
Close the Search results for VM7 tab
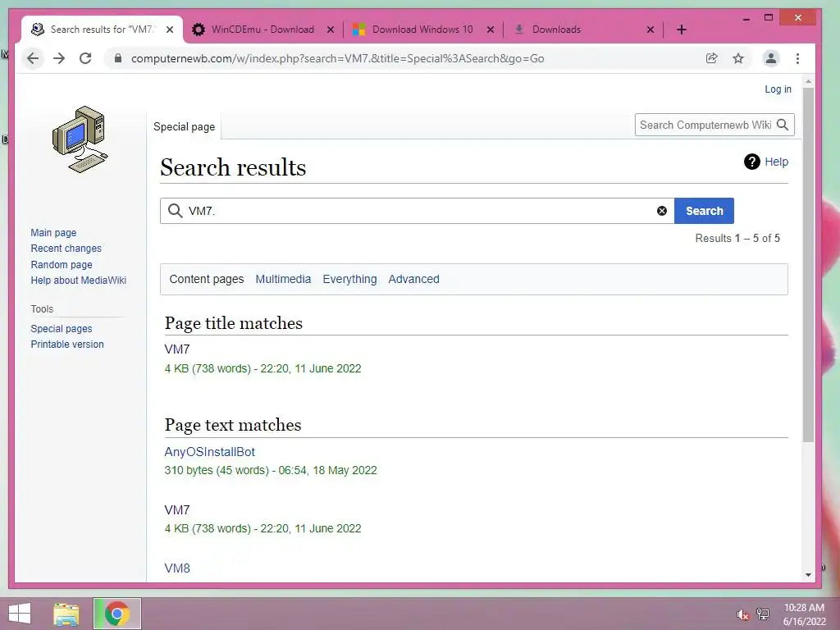pos(170,30)
